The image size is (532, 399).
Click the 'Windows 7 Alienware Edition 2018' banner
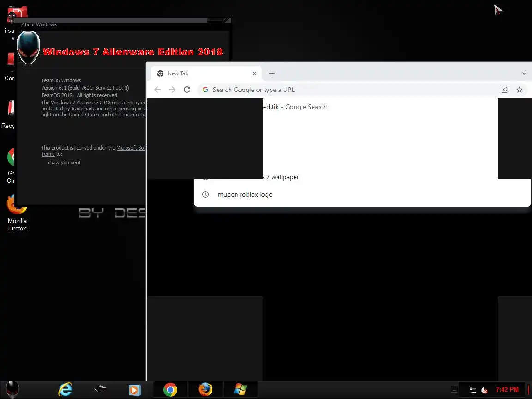[x=133, y=52]
